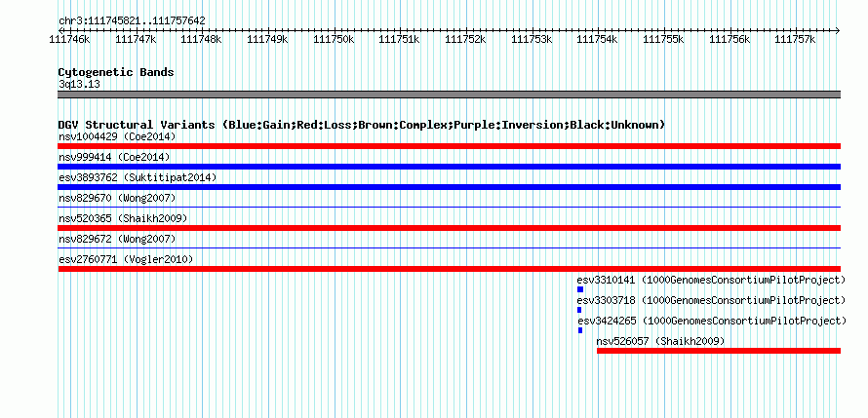The image size is (868, 418).
Task: Select the red loss bar for nsv1004429
Action: (x=449, y=146)
